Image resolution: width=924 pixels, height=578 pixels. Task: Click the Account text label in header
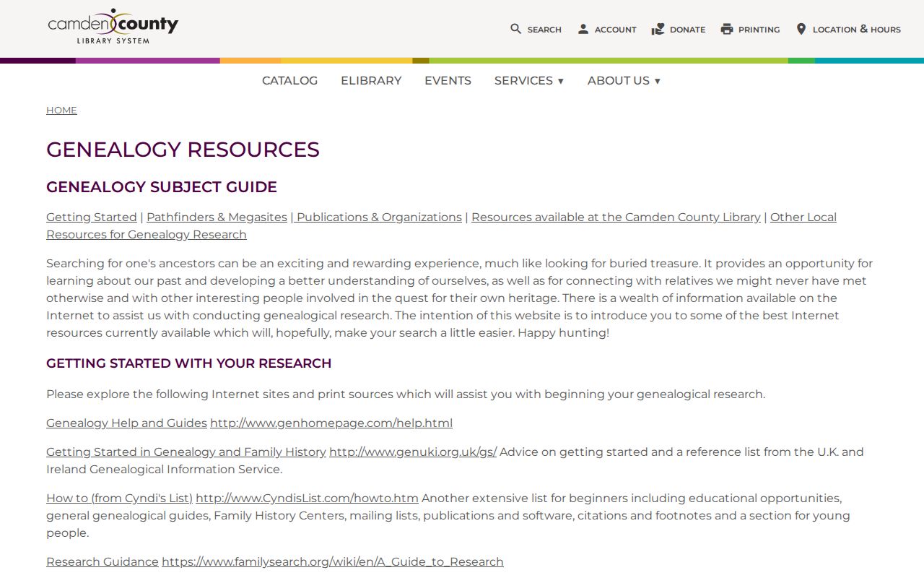[x=616, y=30]
